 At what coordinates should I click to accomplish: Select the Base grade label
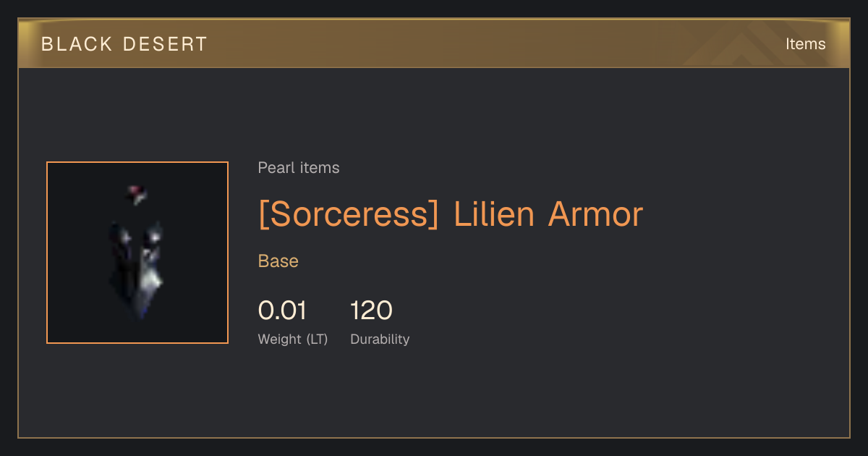coord(278,261)
